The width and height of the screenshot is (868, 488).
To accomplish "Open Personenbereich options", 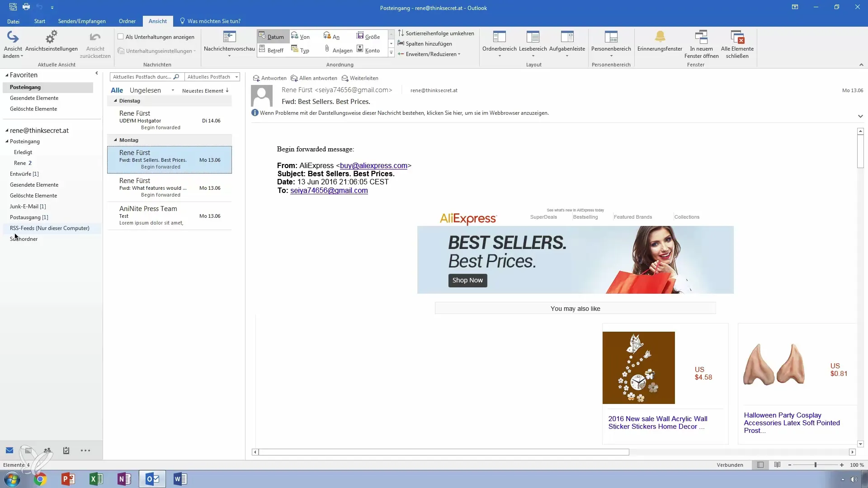I will point(611,45).
